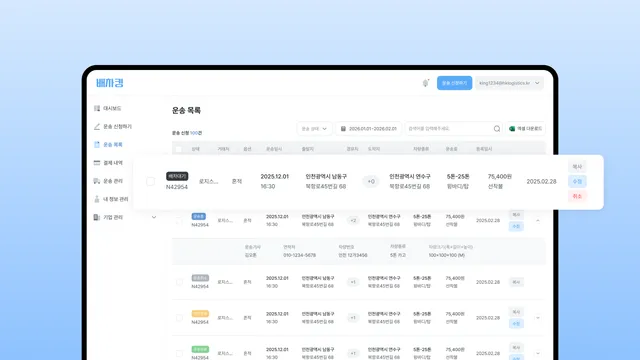640x360 pixels.
Task: Toggle the select-all checkbox in table header
Action: pyautogui.click(x=179, y=149)
